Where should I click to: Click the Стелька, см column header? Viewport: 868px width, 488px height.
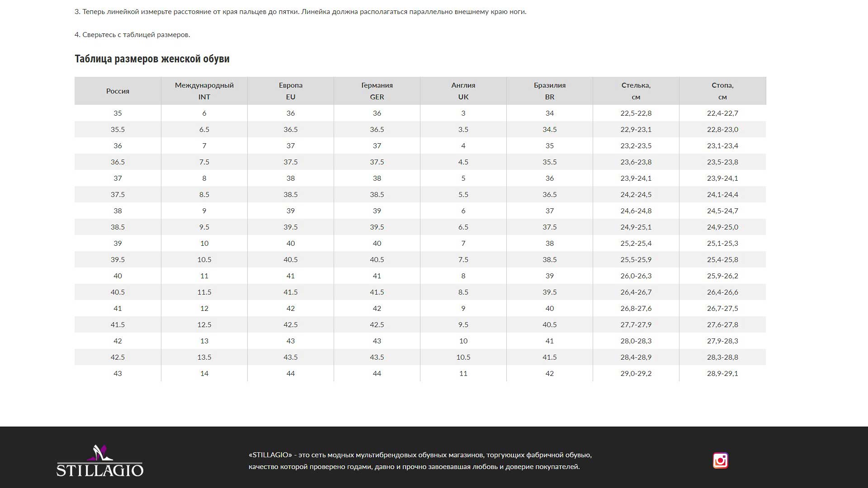pos(636,91)
